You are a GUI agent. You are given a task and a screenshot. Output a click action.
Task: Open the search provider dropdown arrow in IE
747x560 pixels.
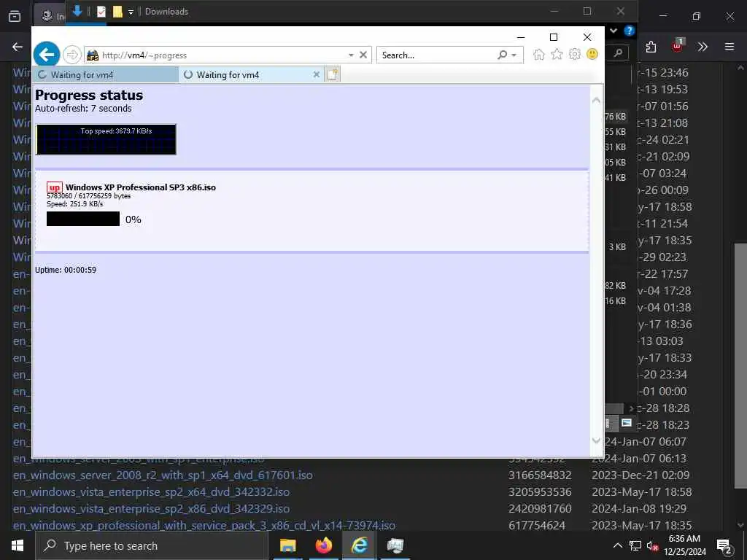tap(514, 55)
